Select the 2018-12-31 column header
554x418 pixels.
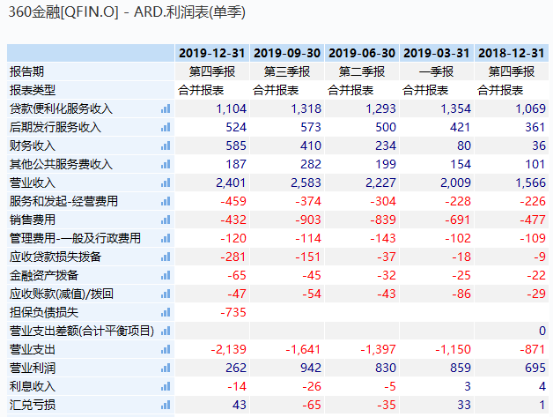click(x=512, y=53)
